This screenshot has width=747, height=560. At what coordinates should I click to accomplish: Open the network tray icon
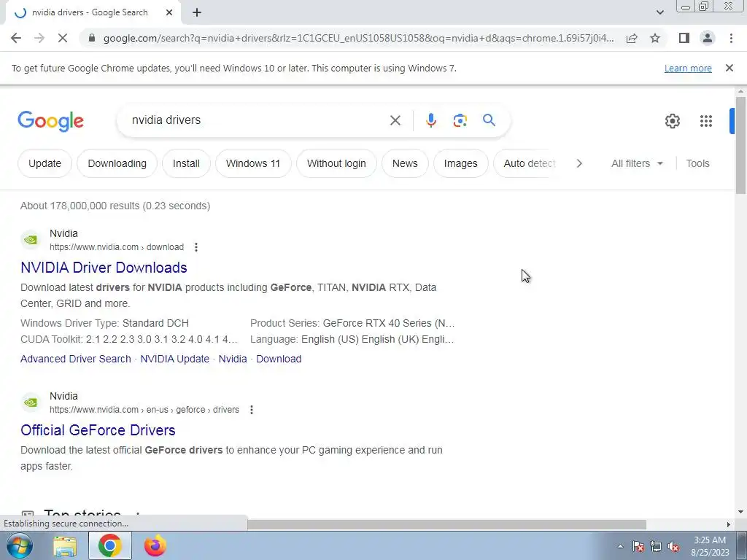656,547
